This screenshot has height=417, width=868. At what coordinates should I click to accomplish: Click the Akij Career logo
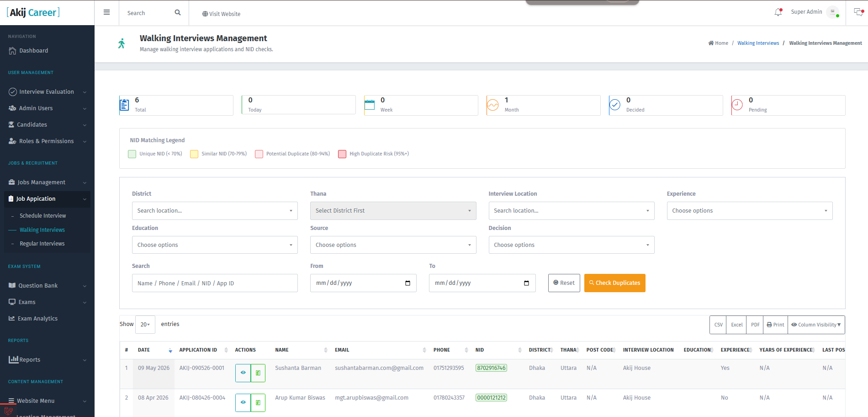point(33,12)
